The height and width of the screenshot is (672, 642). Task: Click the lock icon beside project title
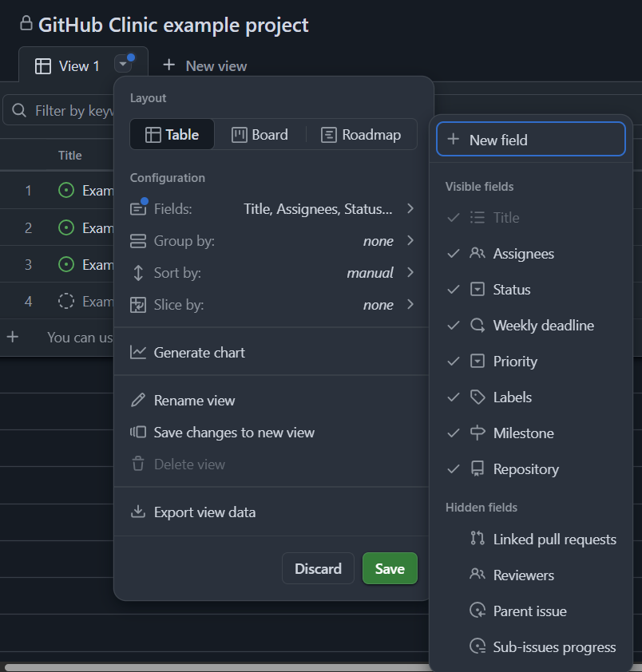click(x=26, y=23)
